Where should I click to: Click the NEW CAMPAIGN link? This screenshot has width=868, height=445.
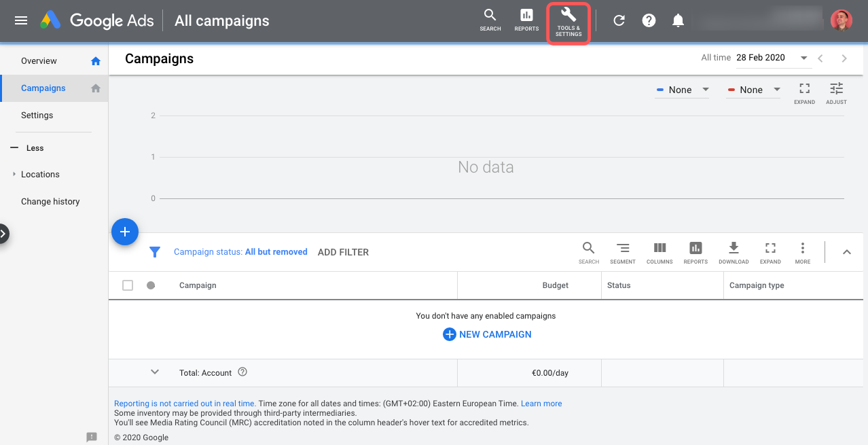pos(487,334)
